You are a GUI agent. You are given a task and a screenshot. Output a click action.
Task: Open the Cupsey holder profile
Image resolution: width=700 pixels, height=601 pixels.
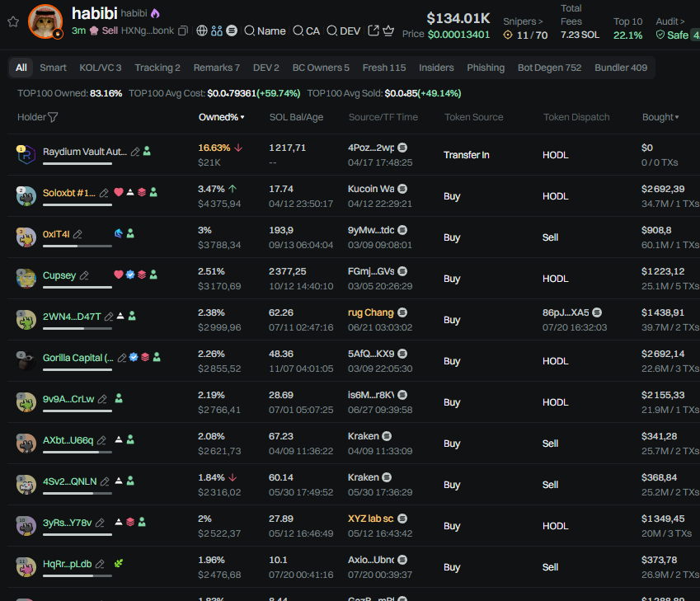click(59, 275)
